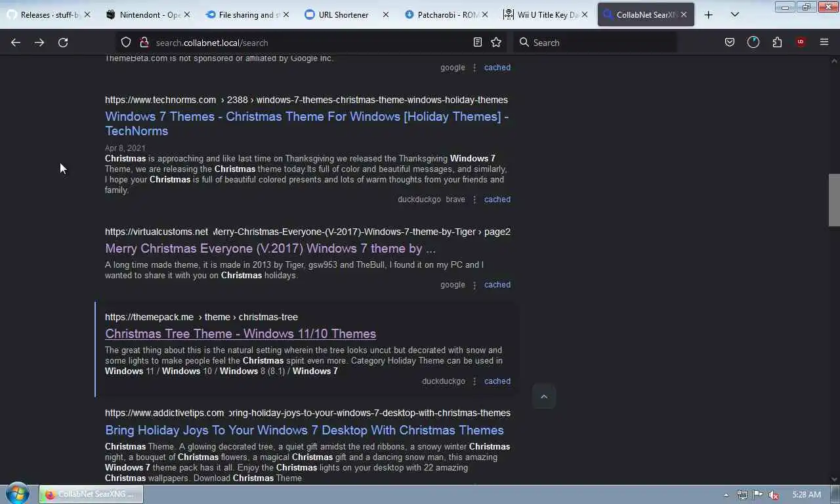Toggle reader view icon
Screen dimensions: 840x504
(x=478, y=43)
